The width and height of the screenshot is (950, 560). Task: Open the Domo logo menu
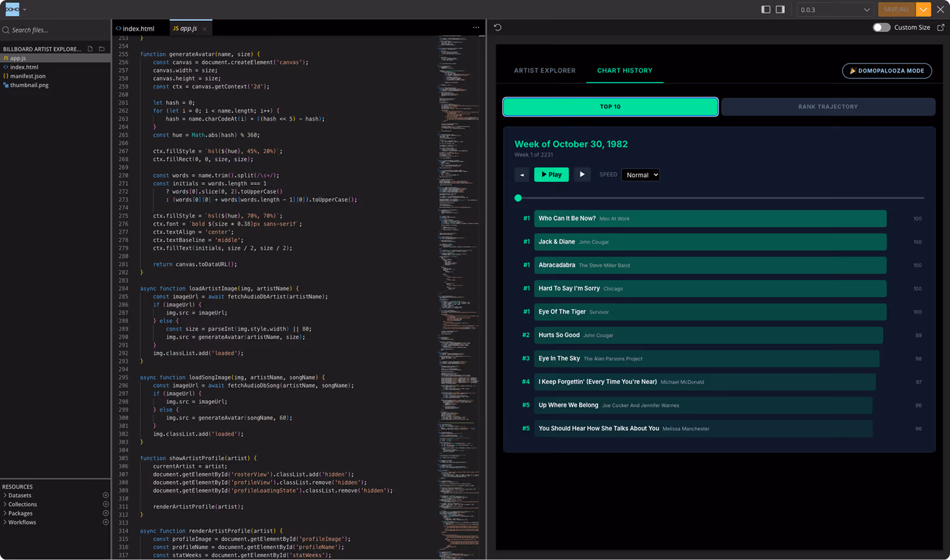15,9
